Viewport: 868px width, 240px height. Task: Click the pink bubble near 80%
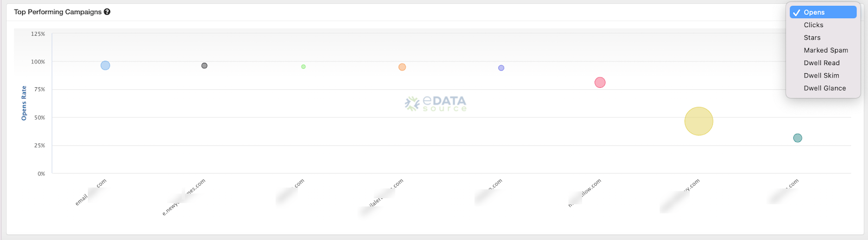click(600, 82)
